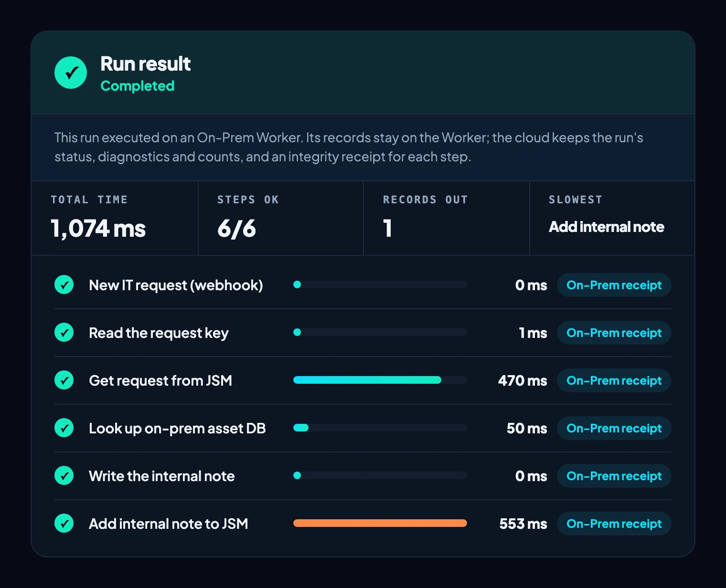Open On-Prem receipt for Read the request key
The width and height of the screenshot is (726, 588).
[x=614, y=333]
